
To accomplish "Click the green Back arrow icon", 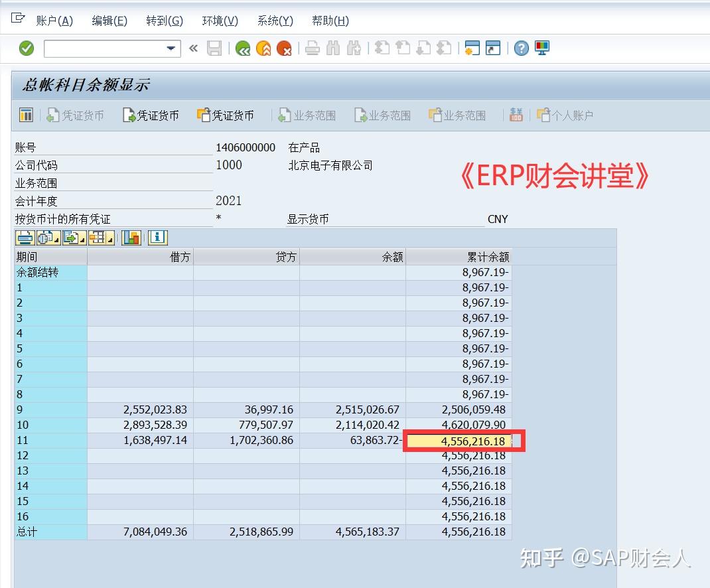I will pyautogui.click(x=243, y=48).
